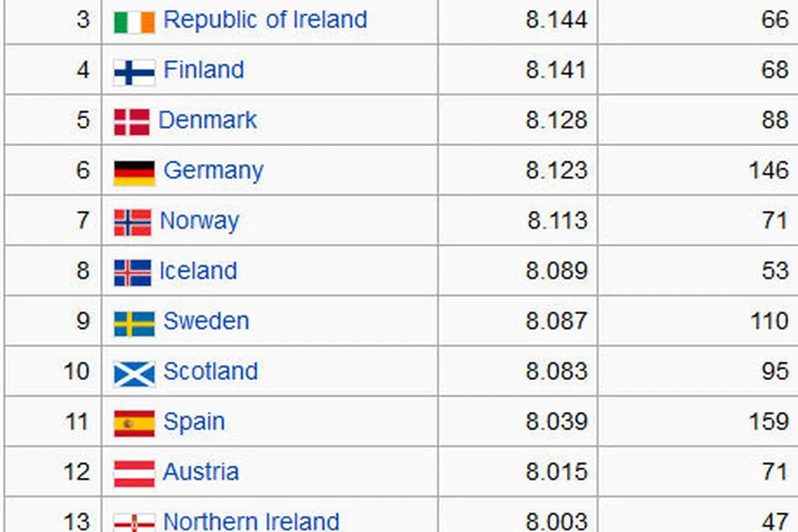Click the Iceland flag icon
This screenshot has height=532, width=798.
click(x=132, y=272)
